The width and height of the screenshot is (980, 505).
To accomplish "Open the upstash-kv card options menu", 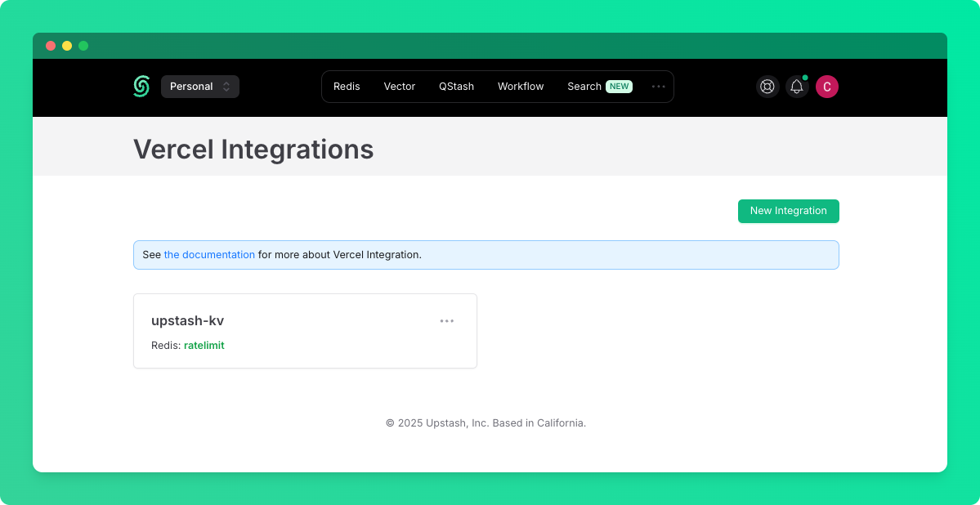I will coord(447,321).
